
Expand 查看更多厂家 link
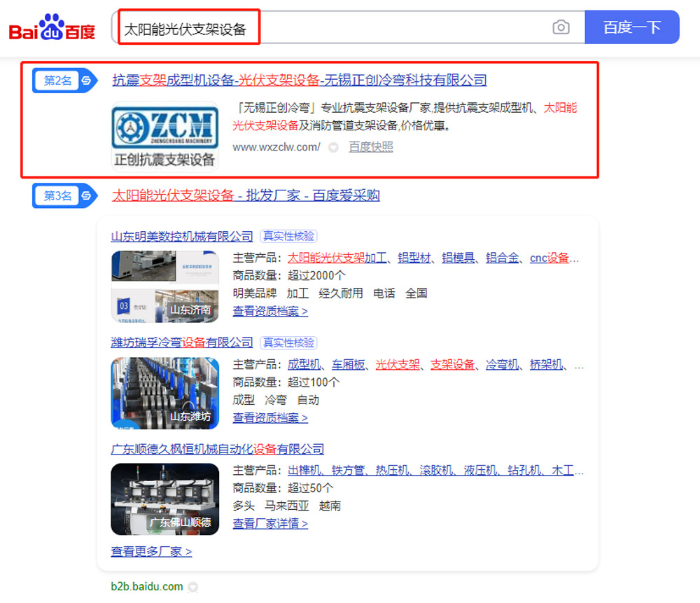[x=151, y=552]
